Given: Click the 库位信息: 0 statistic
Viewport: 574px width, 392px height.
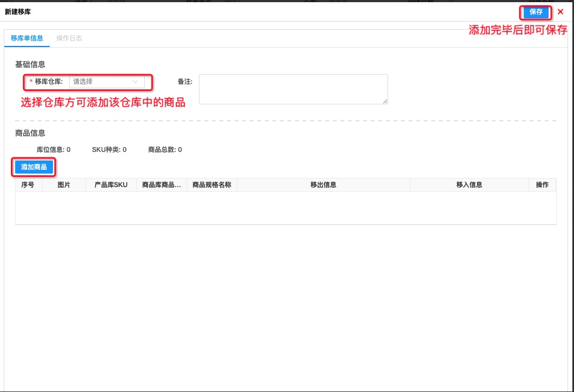Looking at the screenshot, I should click(54, 149).
